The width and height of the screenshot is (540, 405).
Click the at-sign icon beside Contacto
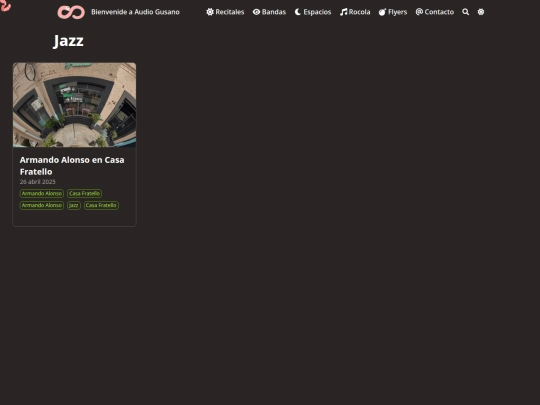(x=419, y=12)
